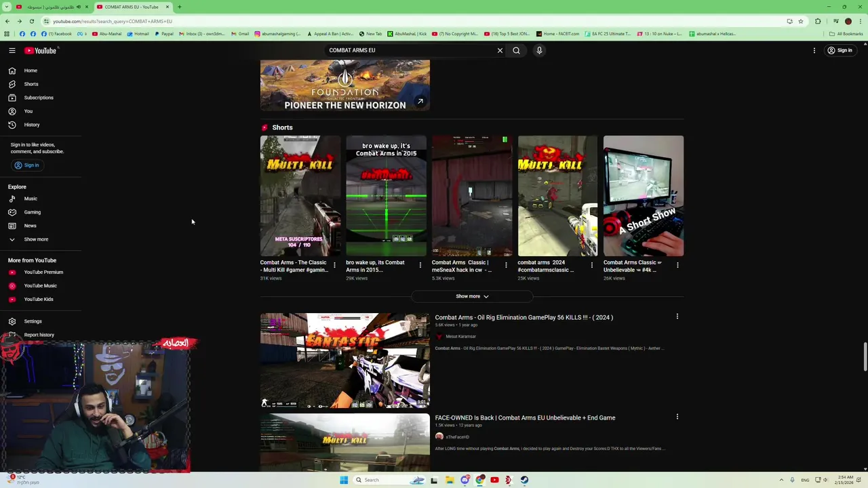Image resolution: width=868 pixels, height=488 pixels.
Task: Open YouTube Kids link
Action: tap(39, 300)
